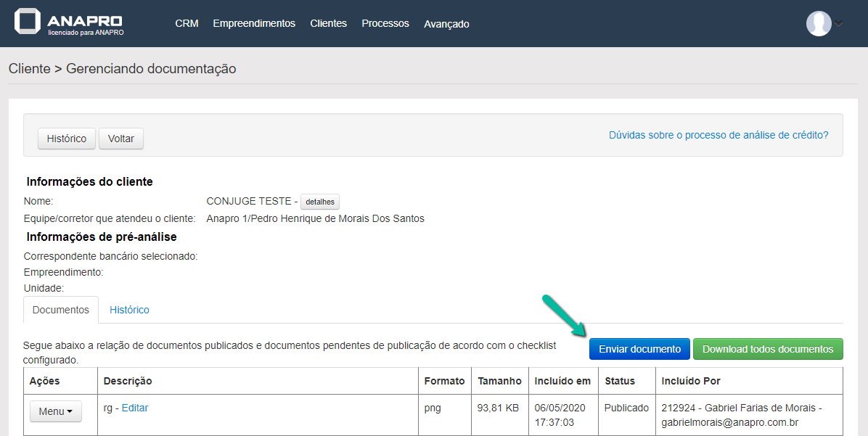This screenshot has height=436, width=868.
Task: Open the credit analysis doubts link
Action: point(718,135)
